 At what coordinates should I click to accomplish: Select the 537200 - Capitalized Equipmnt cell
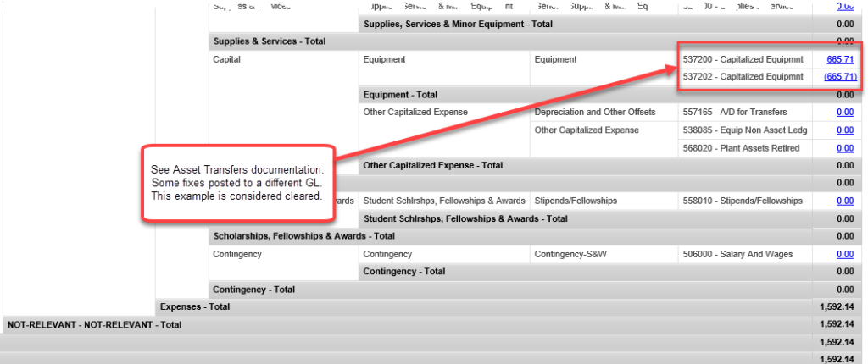[x=742, y=59]
